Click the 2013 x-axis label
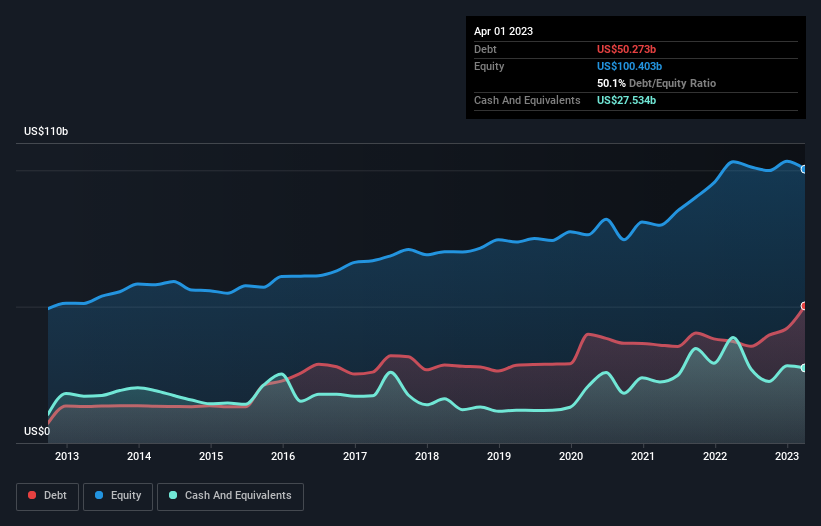 pos(67,456)
